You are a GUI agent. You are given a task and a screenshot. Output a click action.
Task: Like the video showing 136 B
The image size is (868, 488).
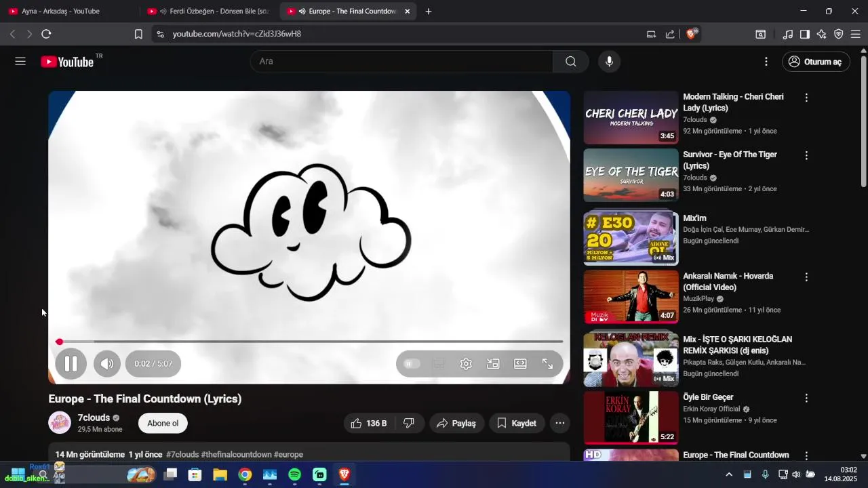[369, 424]
